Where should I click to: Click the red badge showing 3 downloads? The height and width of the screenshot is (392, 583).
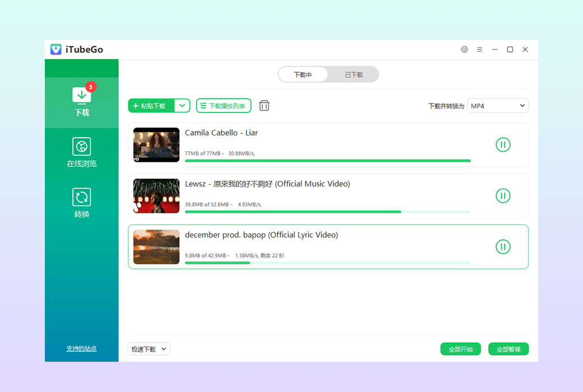(x=91, y=87)
